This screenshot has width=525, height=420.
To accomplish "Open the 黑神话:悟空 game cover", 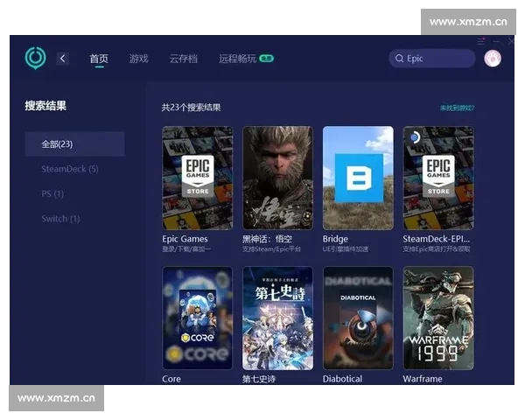I will tap(277, 178).
